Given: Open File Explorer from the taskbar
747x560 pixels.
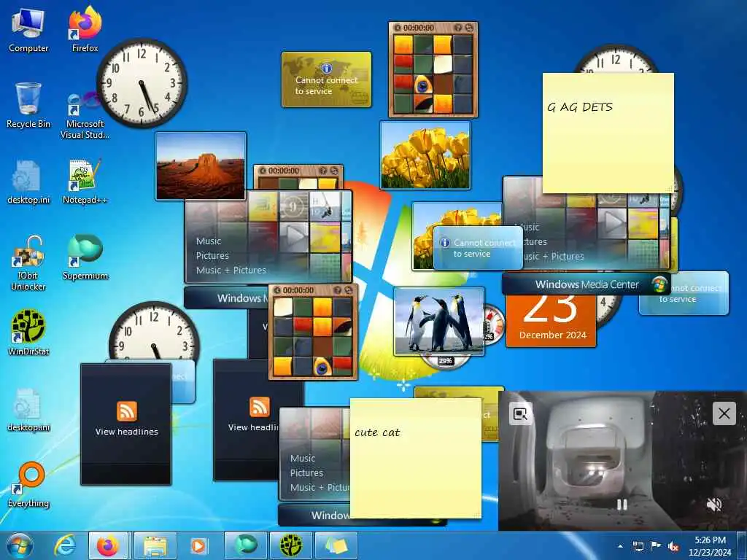Looking at the screenshot, I should (155, 545).
